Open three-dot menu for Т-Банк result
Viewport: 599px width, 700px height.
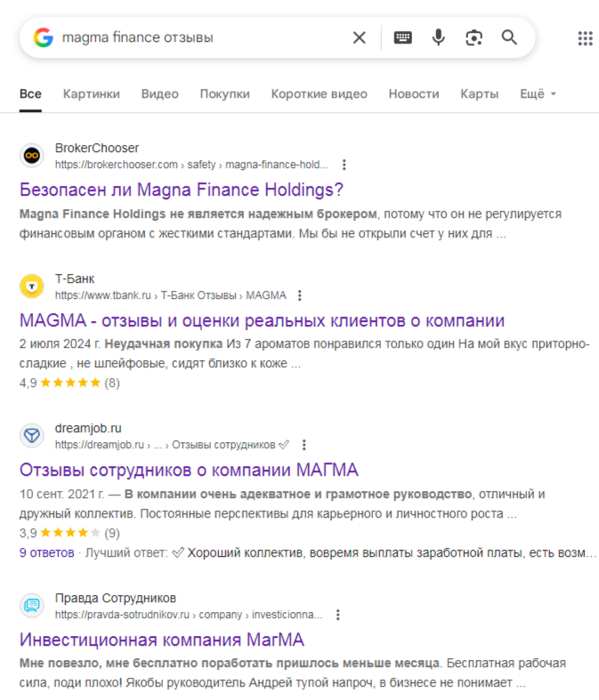coord(300,295)
